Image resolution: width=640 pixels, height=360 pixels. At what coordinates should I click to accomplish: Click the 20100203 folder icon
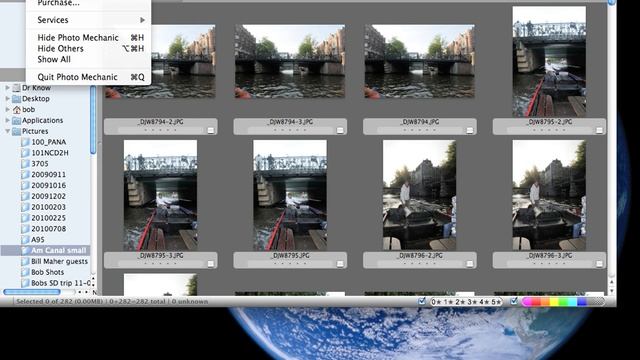click(x=25, y=207)
